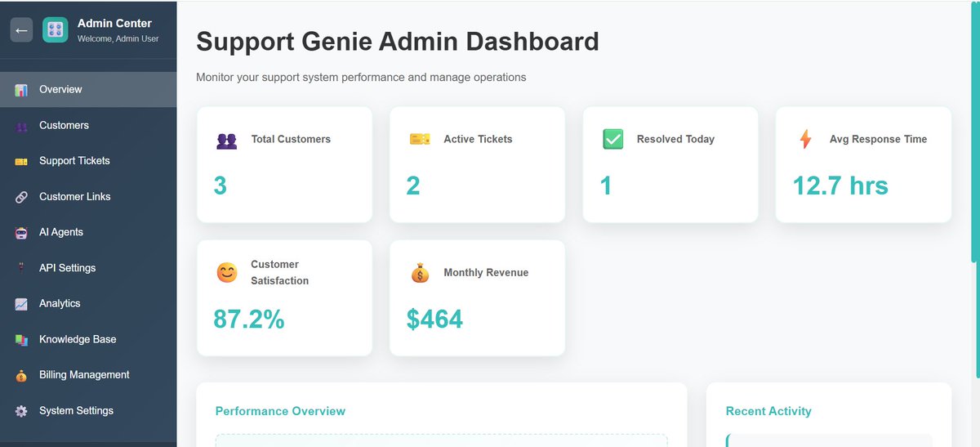Click the Total Customers card label
The height and width of the screenshot is (447, 980).
[x=291, y=139]
